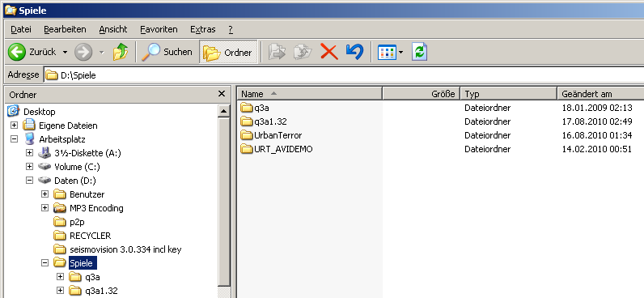Toggle the Ordner folders pane button
Screen dimensions: 644x298
click(228, 52)
